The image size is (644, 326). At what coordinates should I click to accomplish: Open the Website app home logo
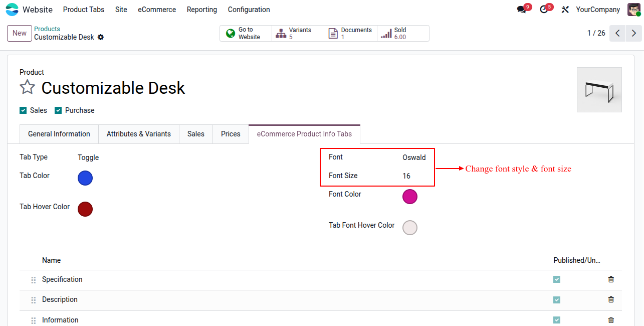12,10
